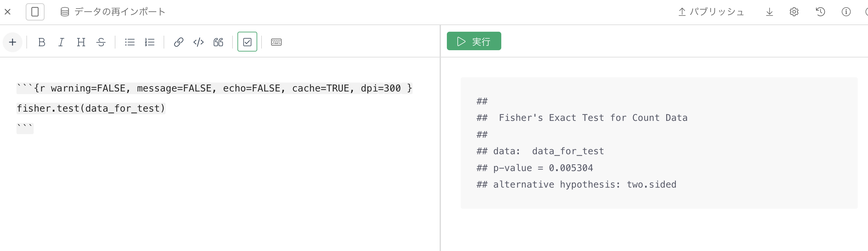The height and width of the screenshot is (251, 868).
Task: Click the 実行 run button
Action: point(474,41)
